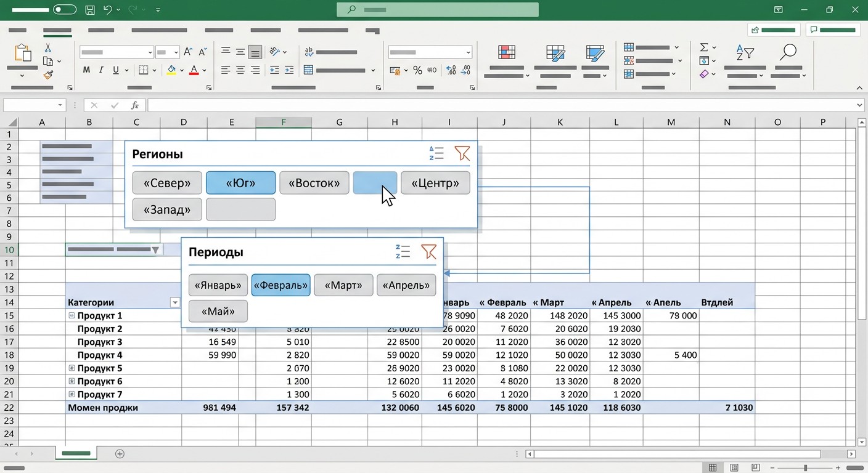Expand the Продукт 5 group
The width and height of the screenshot is (868, 473).
coord(72,368)
